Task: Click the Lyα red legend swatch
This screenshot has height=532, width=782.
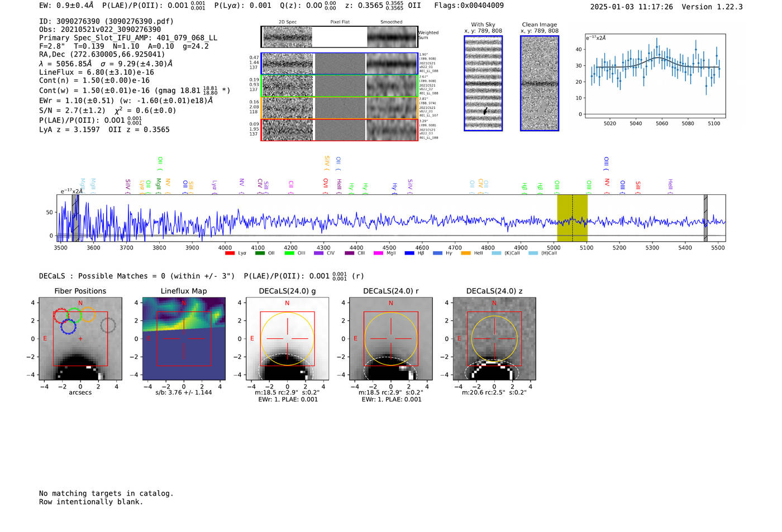Action: coord(230,253)
